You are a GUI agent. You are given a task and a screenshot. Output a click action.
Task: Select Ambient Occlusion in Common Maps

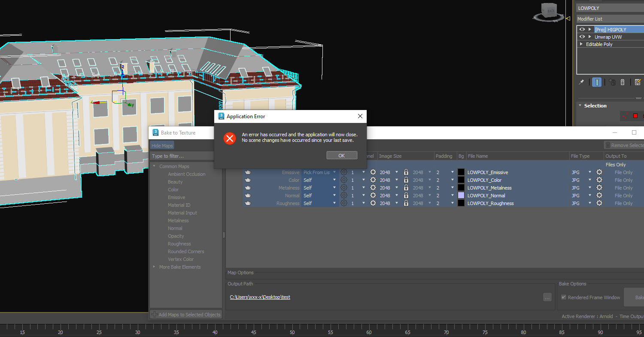pyautogui.click(x=186, y=174)
